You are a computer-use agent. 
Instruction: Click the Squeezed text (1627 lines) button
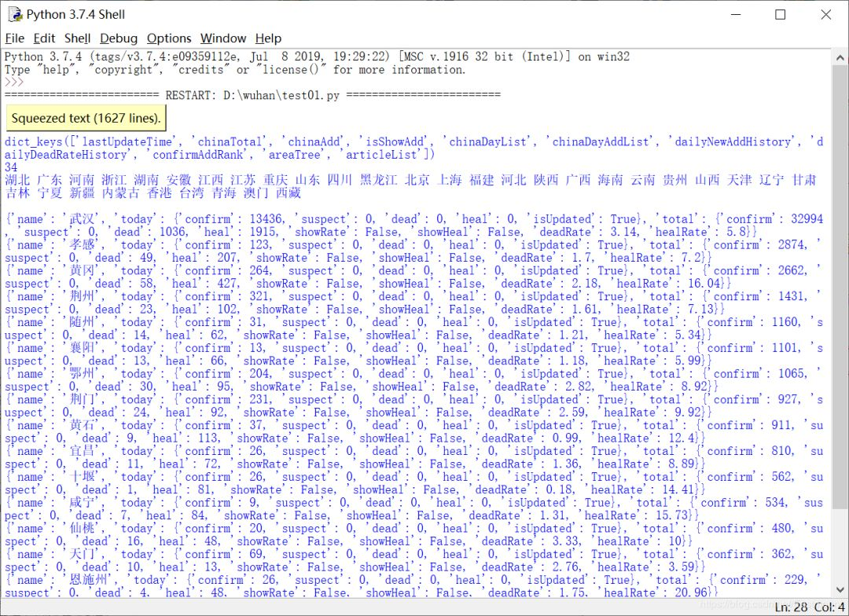[86, 118]
